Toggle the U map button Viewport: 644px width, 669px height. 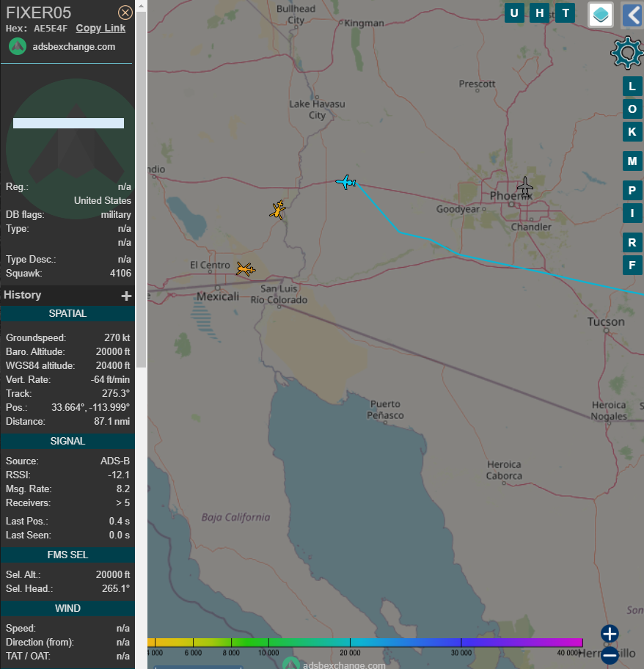coord(514,12)
